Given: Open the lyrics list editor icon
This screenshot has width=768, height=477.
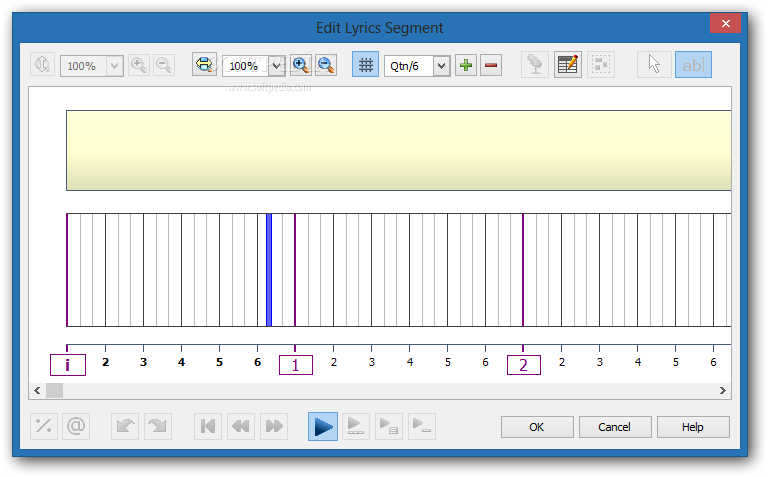Looking at the screenshot, I should click(568, 65).
